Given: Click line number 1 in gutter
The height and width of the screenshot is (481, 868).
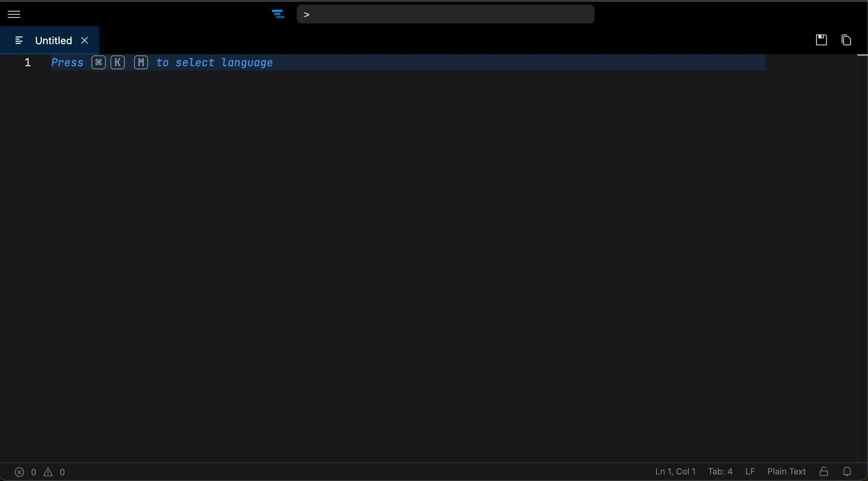Looking at the screenshot, I should [28, 62].
